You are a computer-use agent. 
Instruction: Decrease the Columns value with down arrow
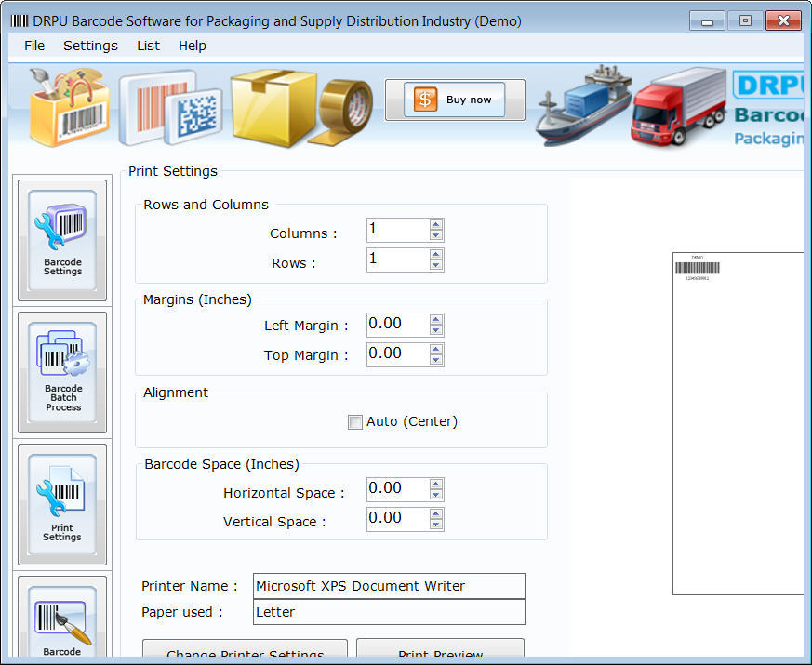pos(436,235)
